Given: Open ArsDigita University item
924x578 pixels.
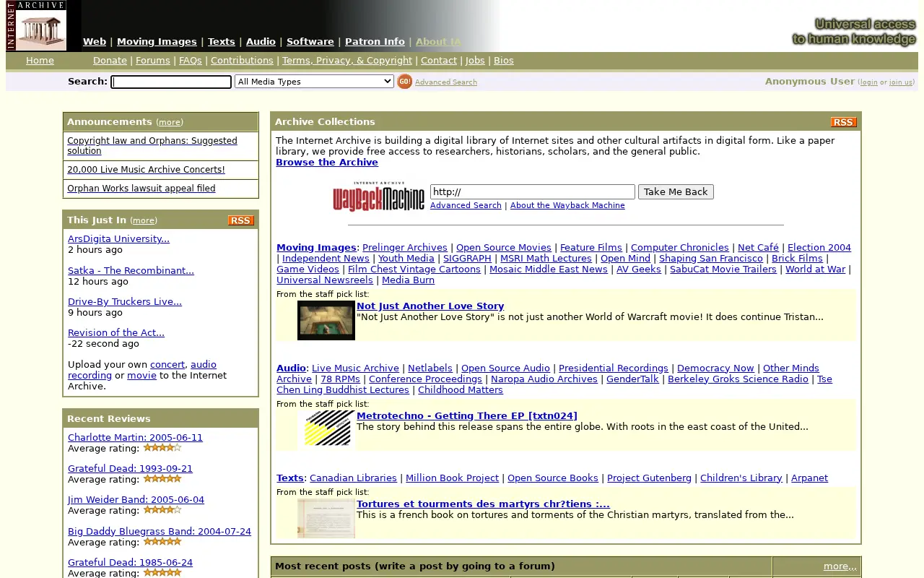Looking at the screenshot, I should [x=118, y=239].
